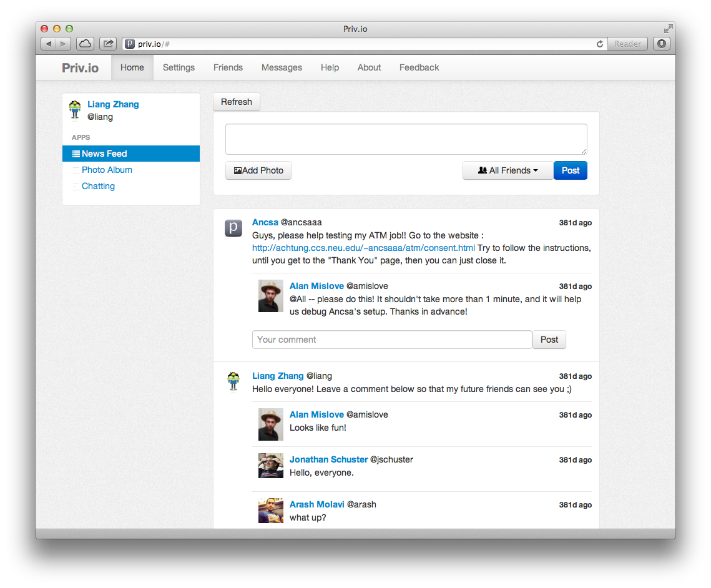Enter full screen using the window arrows icon
This screenshot has height=588, width=711.
coord(668,29)
